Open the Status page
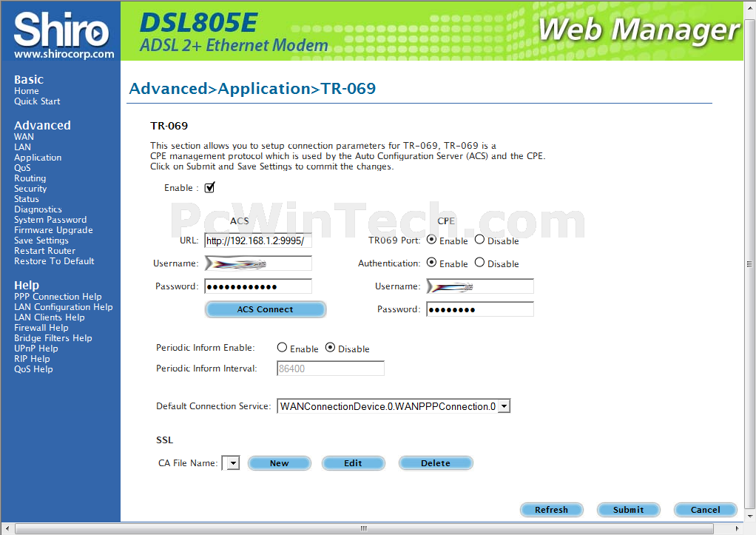Image resolution: width=756 pixels, height=535 pixels. [x=27, y=199]
